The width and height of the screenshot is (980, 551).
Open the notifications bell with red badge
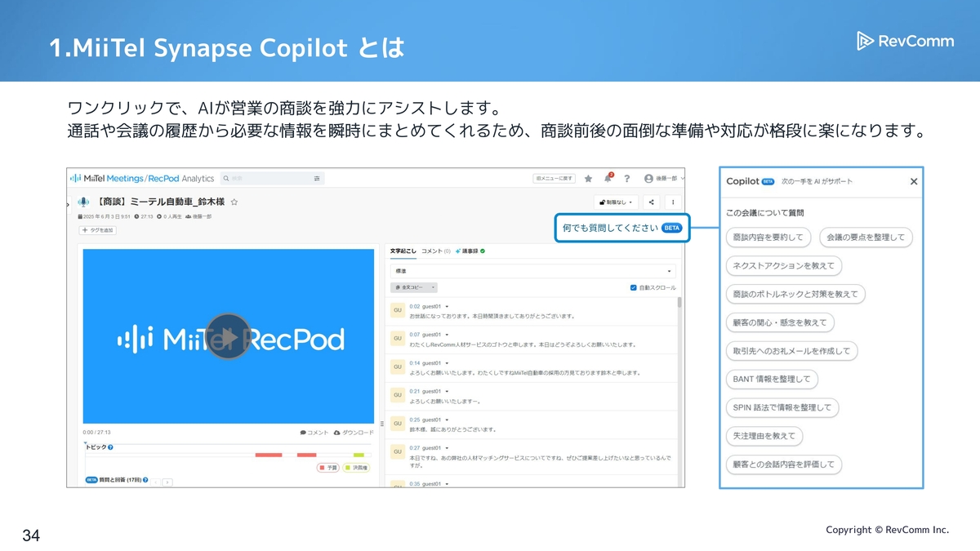click(608, 178)
